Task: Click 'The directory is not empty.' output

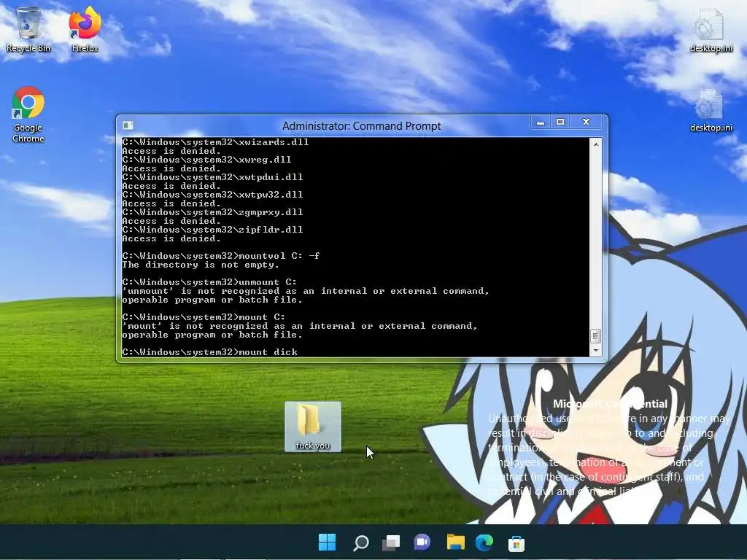Action: pyautogui.click(x=200, y=265)
